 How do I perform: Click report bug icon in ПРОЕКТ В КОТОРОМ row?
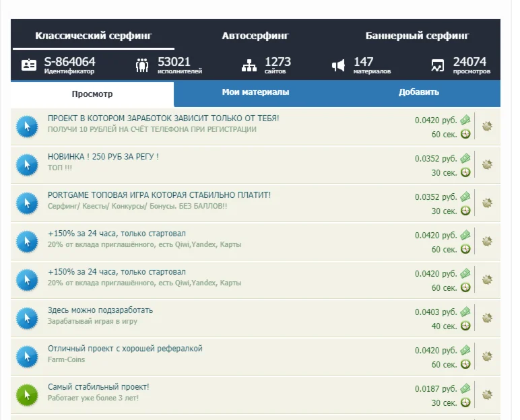pos(487,126)
